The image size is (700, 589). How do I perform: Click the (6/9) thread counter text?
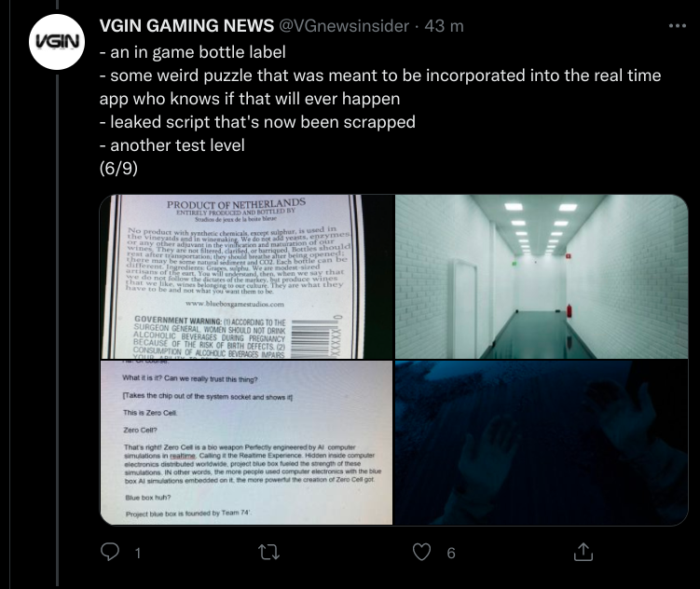click(118, 169)
